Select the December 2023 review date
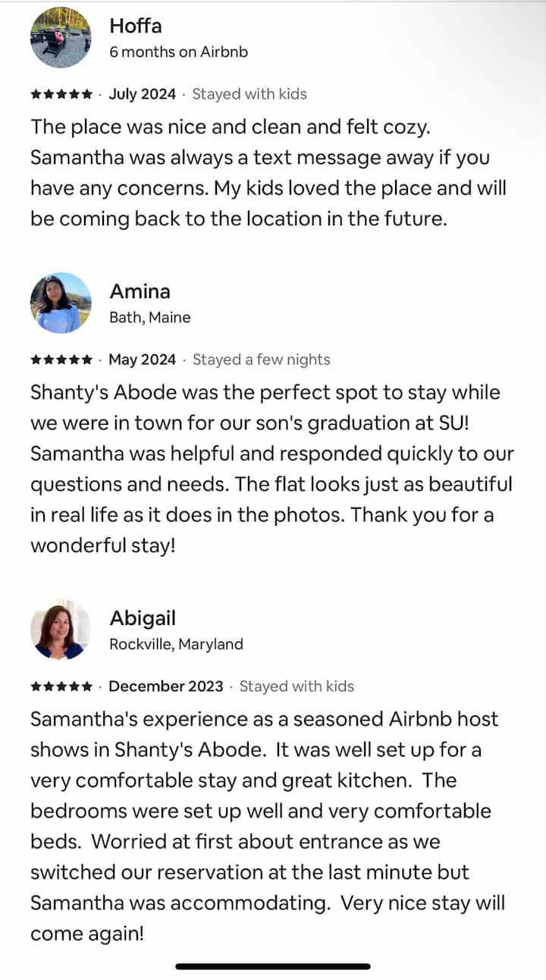Viewport: 546px width, 980px height. (x=166, y=686)
